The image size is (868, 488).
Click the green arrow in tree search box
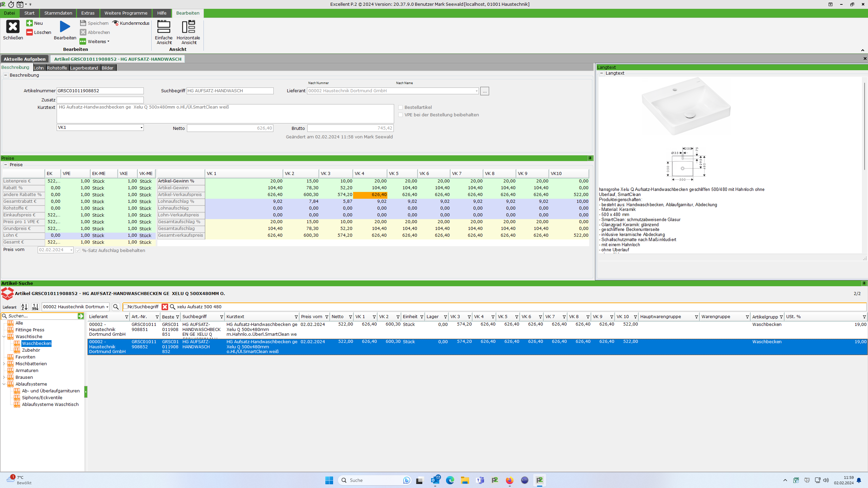(x=80, y=316)
